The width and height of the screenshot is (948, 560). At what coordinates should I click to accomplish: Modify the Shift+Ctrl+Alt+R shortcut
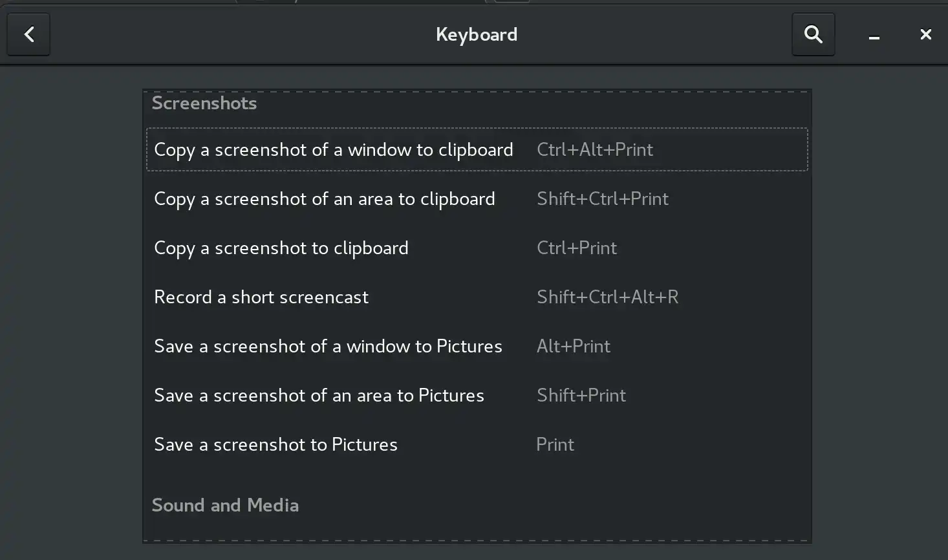607,297
